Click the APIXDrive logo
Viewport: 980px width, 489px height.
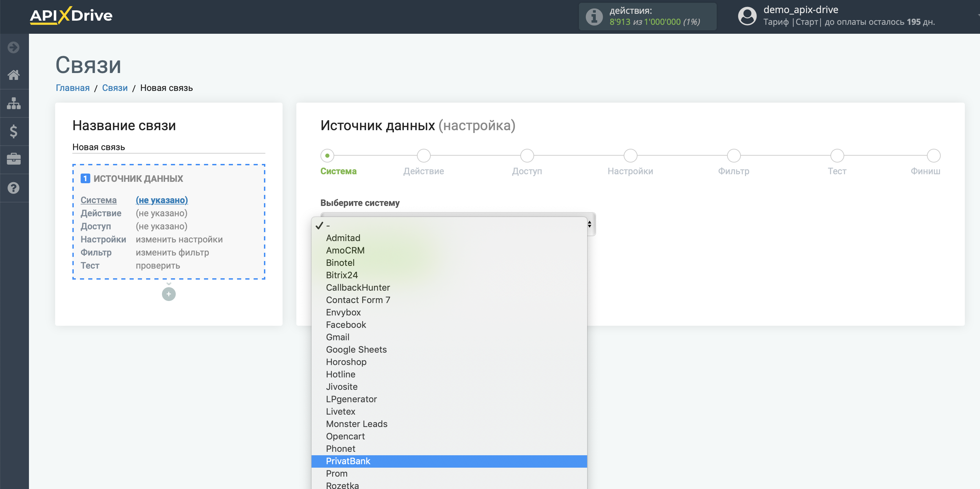tap(71, 15)
